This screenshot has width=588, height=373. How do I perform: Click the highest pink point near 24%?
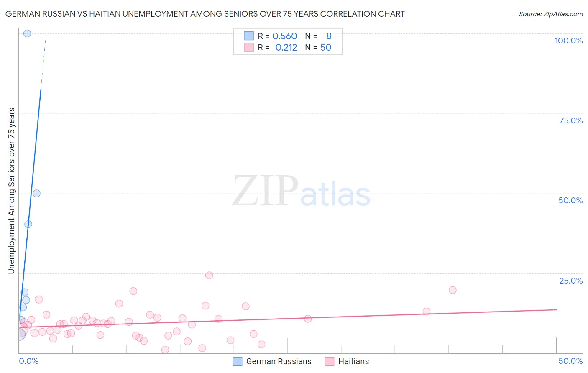209,275
